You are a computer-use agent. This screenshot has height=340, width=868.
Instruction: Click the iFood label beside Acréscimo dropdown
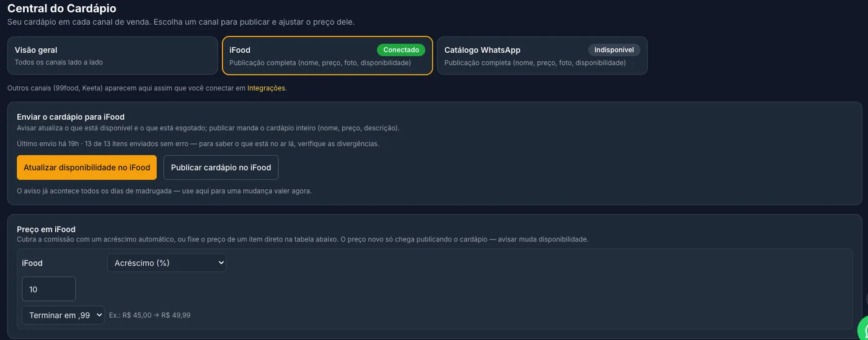pyautogui.click(x=32, y=263)
